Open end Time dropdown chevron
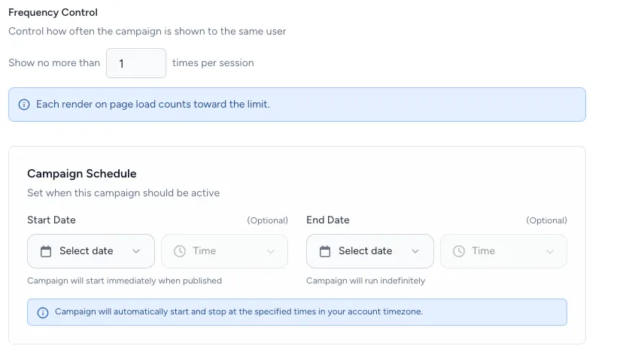Image resolution: width=644 pixels, height=355 pixels. pos(550,251)
